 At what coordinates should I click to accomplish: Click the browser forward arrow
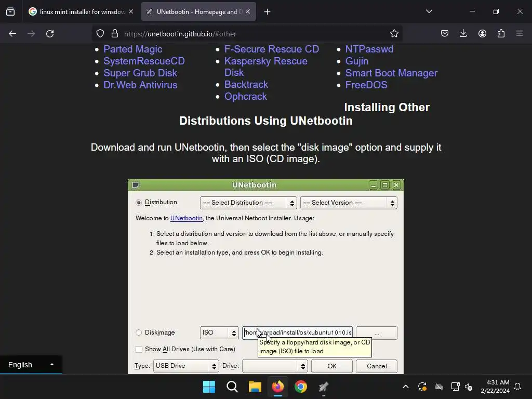[x=31, y=34]
